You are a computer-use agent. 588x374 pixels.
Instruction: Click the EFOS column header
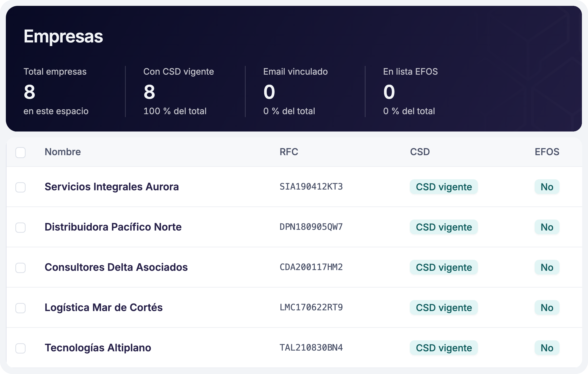coord(547,152)
